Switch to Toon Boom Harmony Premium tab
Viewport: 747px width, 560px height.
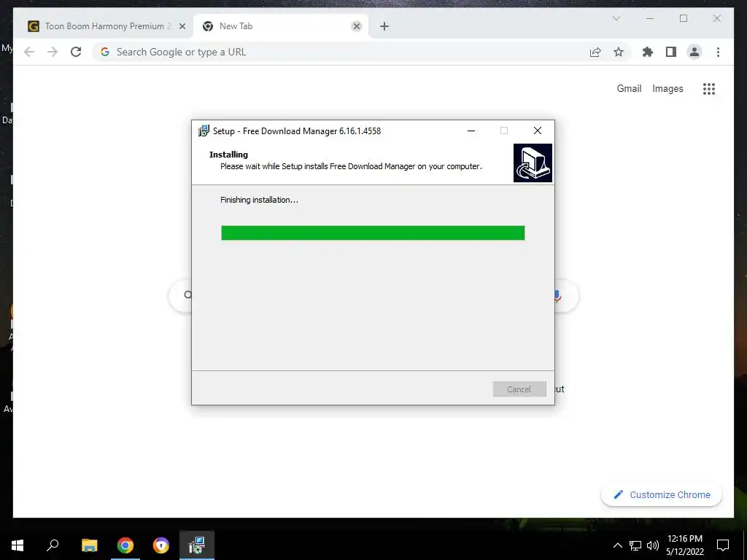pos(107,26)
